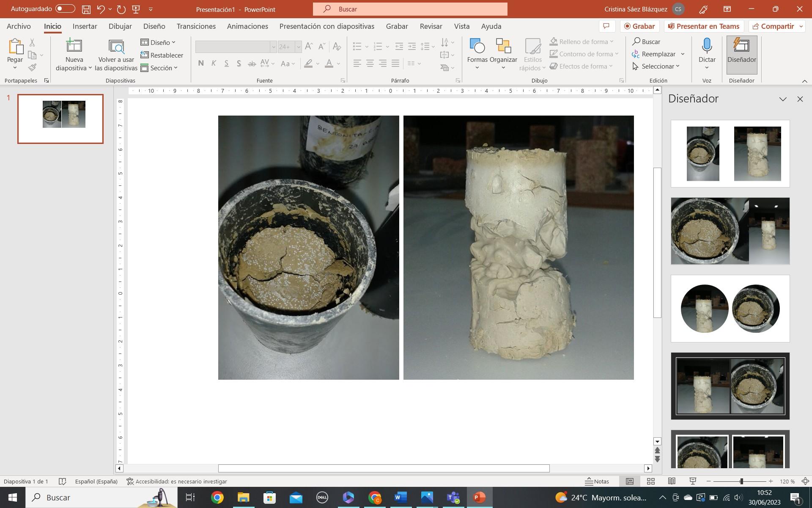Image resolution: width=812 pixels, height=508 pixels.
Task: Open the Formas shapes gallery
Action: 477,47
